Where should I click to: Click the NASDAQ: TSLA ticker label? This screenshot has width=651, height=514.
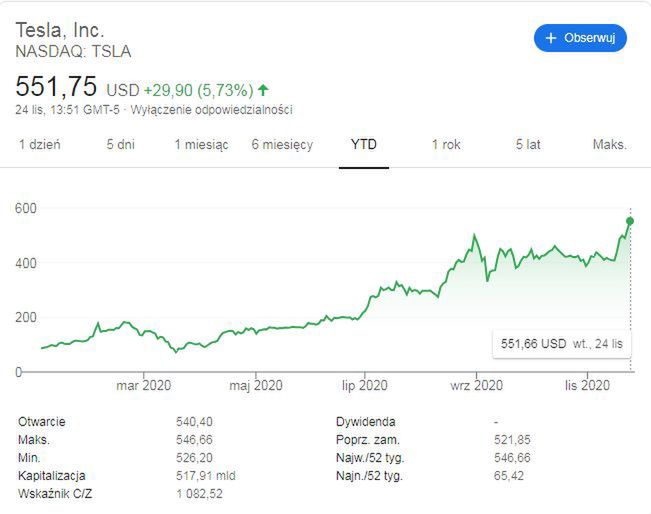tap(74, 51)
